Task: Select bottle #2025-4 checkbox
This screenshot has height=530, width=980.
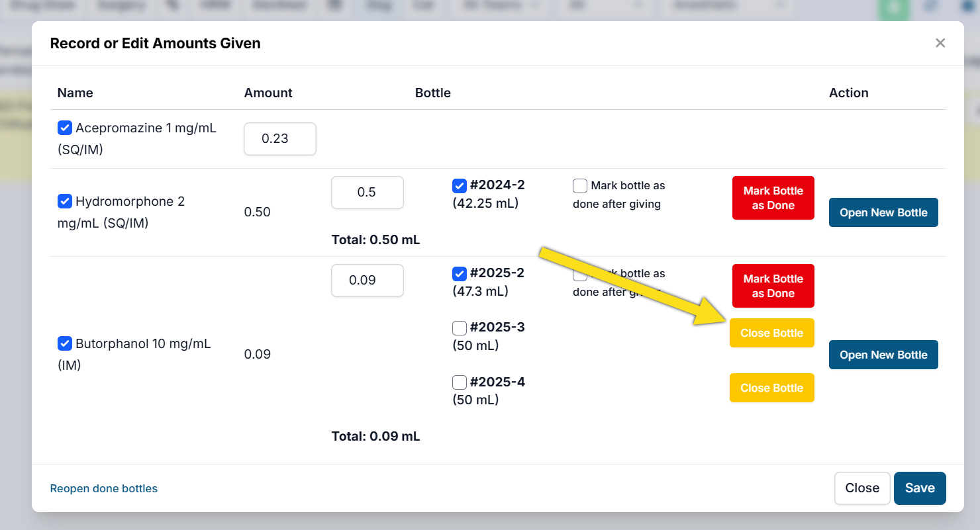Action: [x=460, y=382]
